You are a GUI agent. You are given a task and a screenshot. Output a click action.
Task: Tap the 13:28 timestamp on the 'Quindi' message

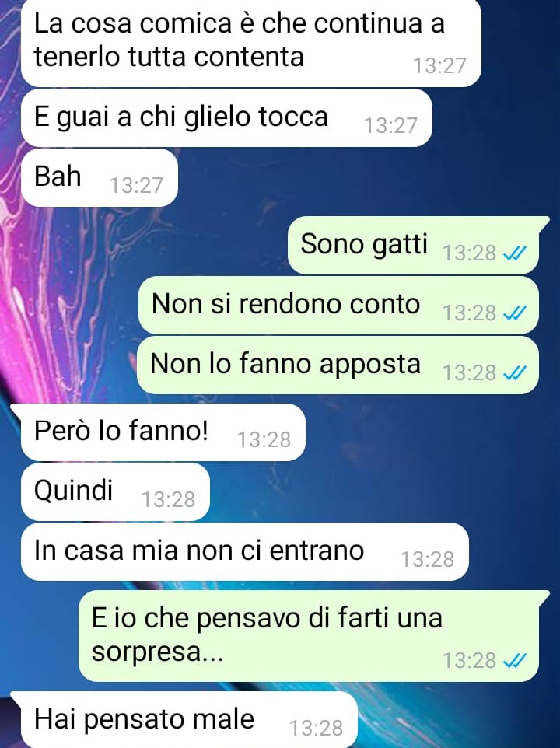coord(168,499)
